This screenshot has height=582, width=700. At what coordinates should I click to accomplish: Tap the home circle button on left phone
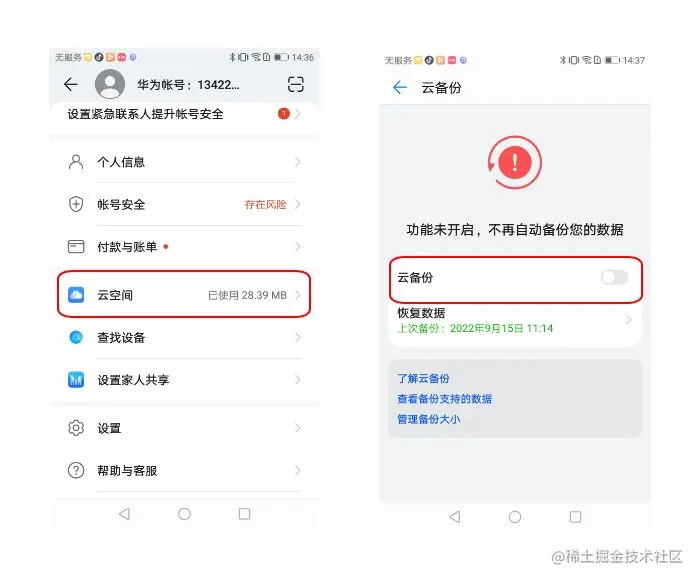pos(184,514)
